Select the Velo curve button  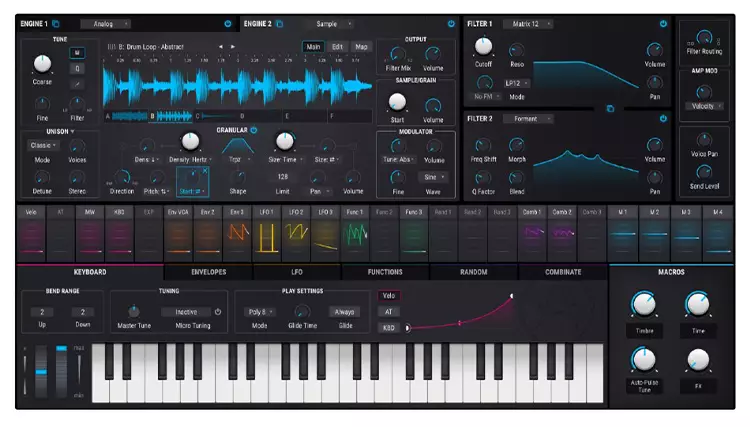coord(389,296)
